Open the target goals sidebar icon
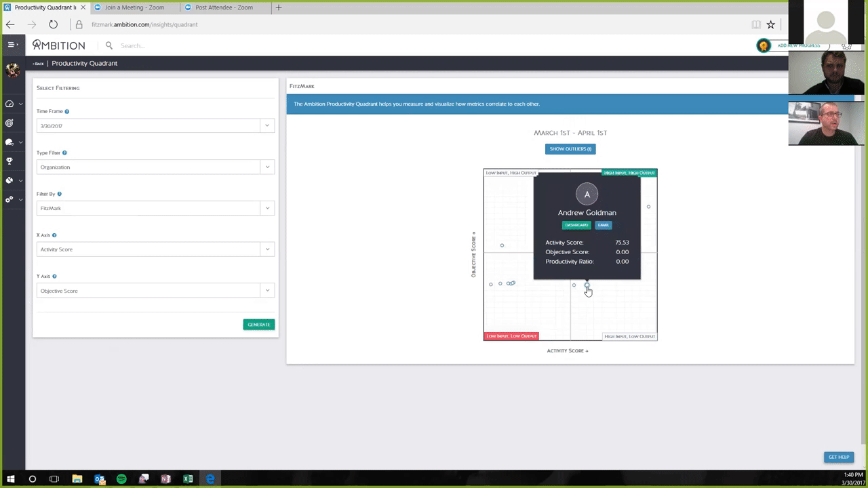 (9, 123)
